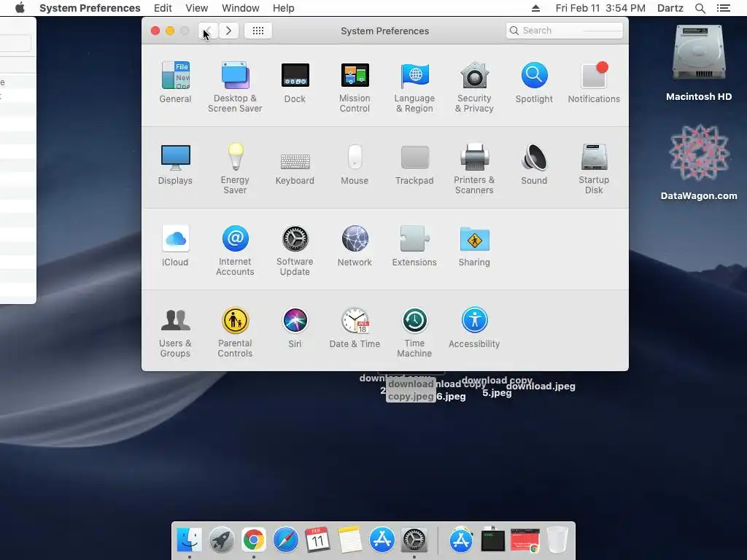Open the minimized Terminal window in Dock
Screen dimensions: 747x560
pos(492,540)
